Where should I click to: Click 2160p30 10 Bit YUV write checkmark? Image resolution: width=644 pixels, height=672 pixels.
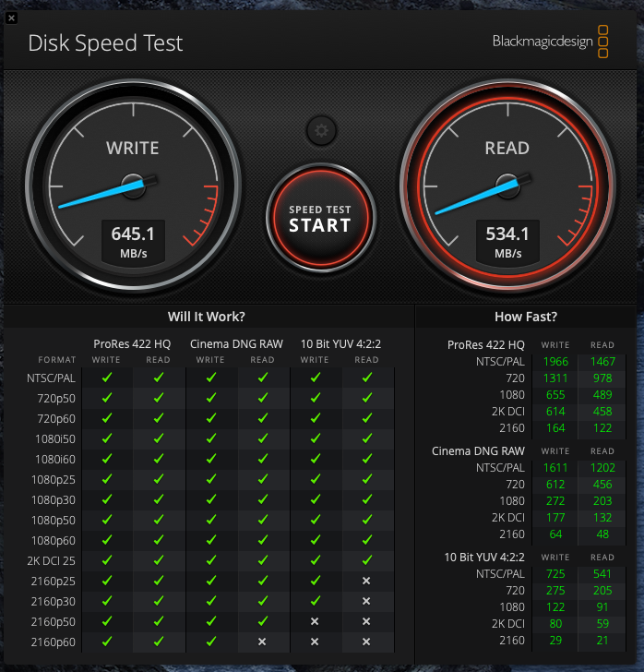(x=316, y=600)
